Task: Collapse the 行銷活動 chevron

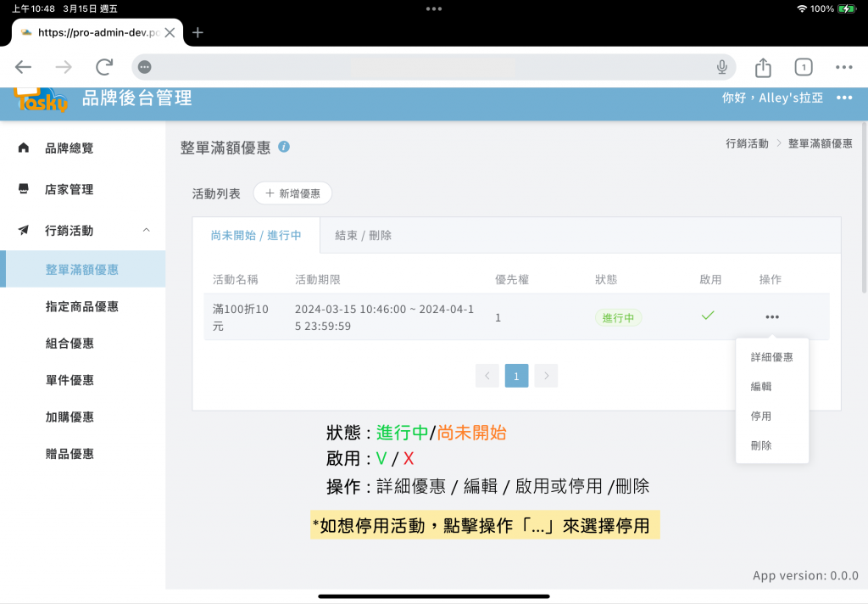Action: 146,230
